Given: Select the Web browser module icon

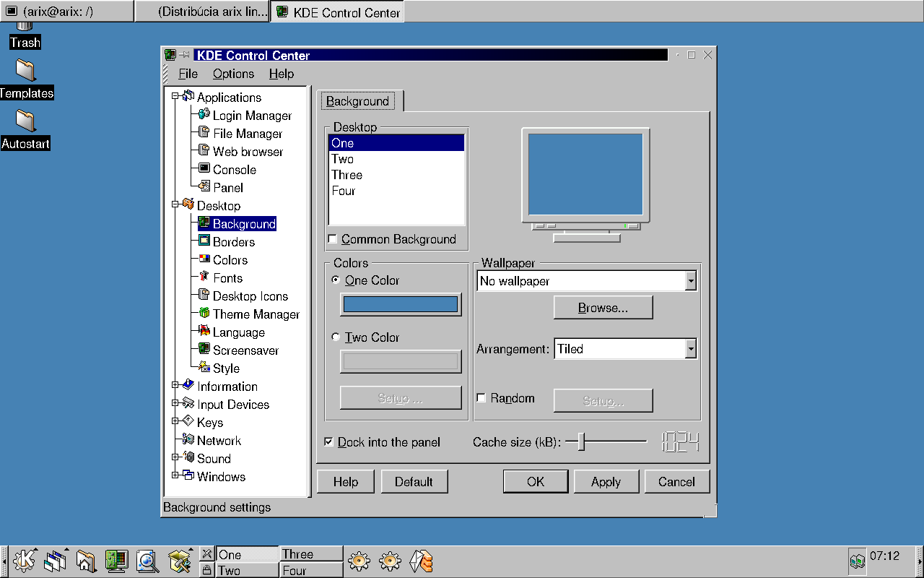Looking at the screenshot, I should tap(204, 151).
